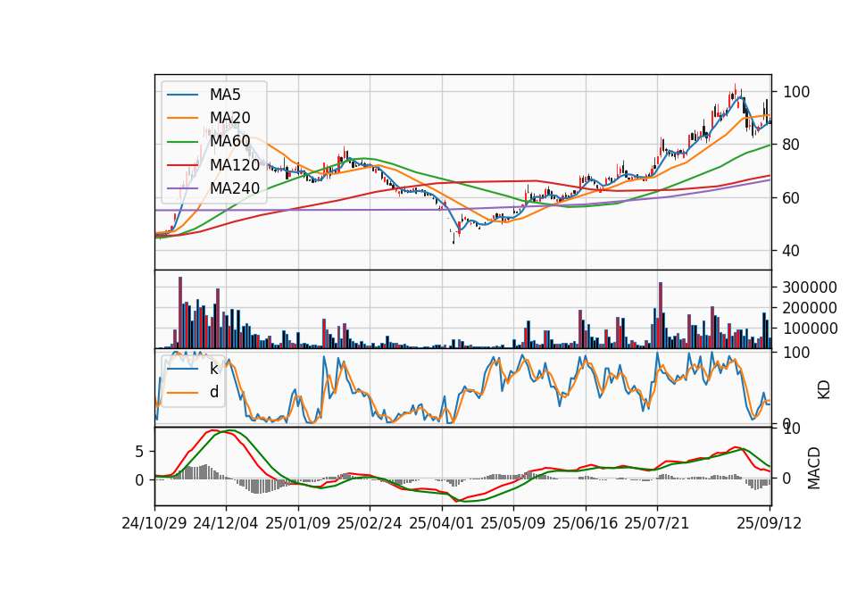Click the MA60 legend label
The height and width of the screenshot is (616, 857).
pyautogui.click(x=229, y=141)
